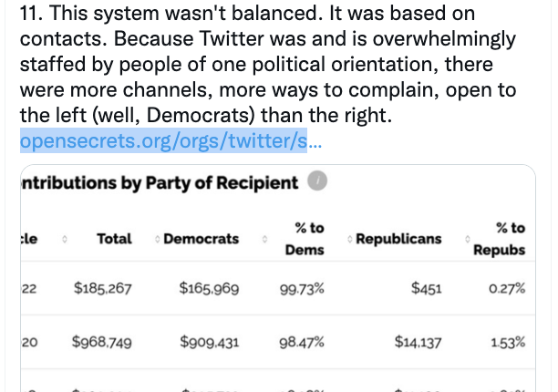Open the 'Contributions by Party of Recipient' image heading
Viewport: 558px width, 392px height.
coord(160,183)
